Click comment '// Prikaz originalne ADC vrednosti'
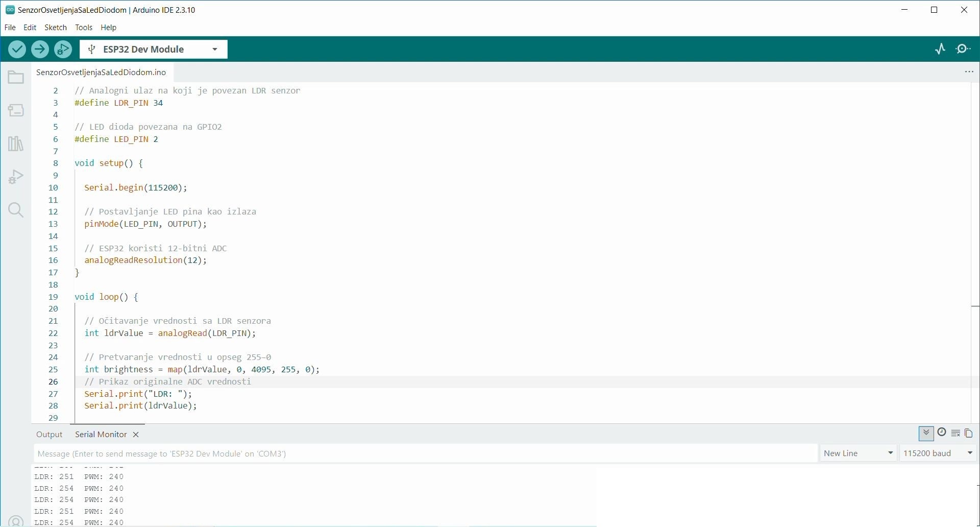The image size is (980, 527). pos(167,382)
